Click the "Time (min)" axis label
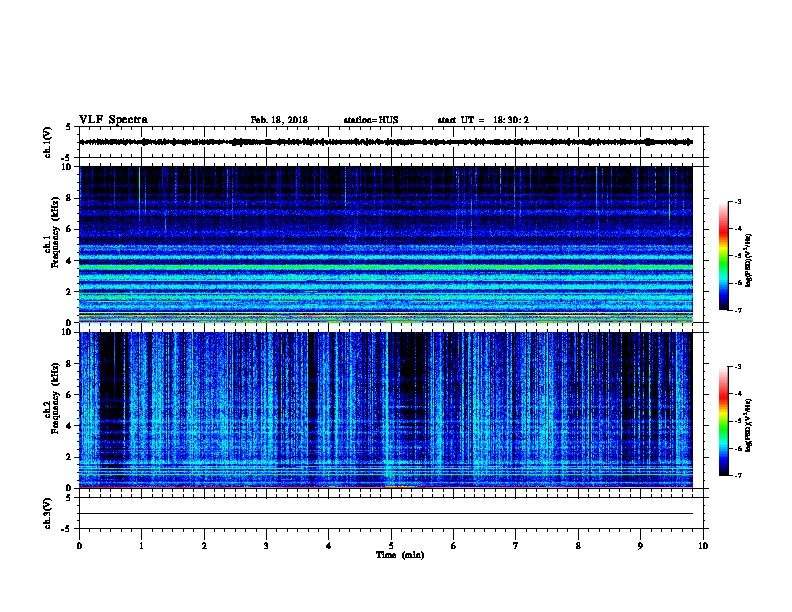Screen dimensions: 792x612 tap(400, 555)
